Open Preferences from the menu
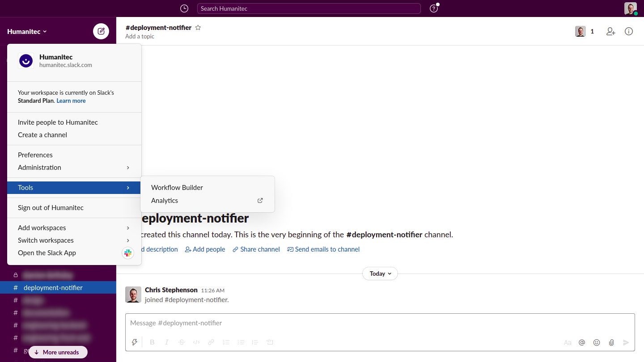 (x=74, y=155)
